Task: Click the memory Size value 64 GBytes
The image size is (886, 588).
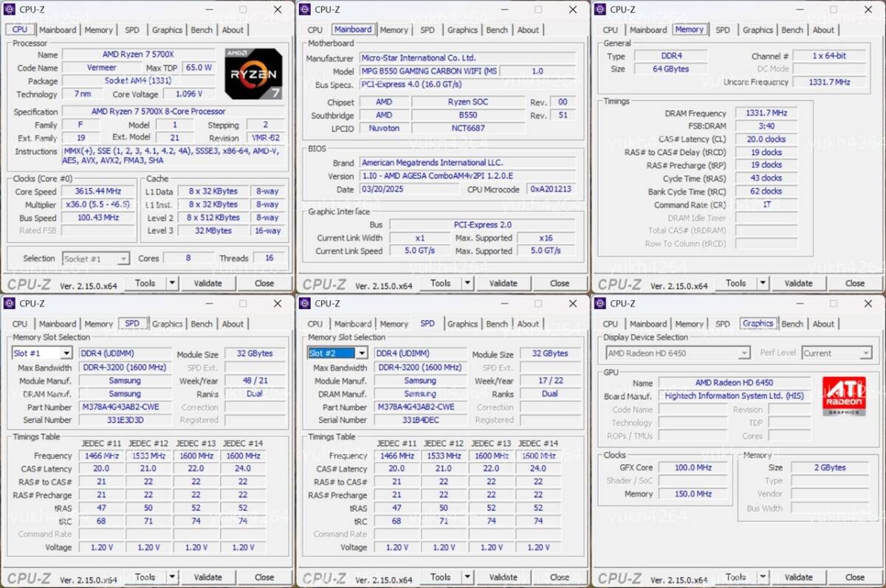Action: pyautogui.click(x=670, y=69)
